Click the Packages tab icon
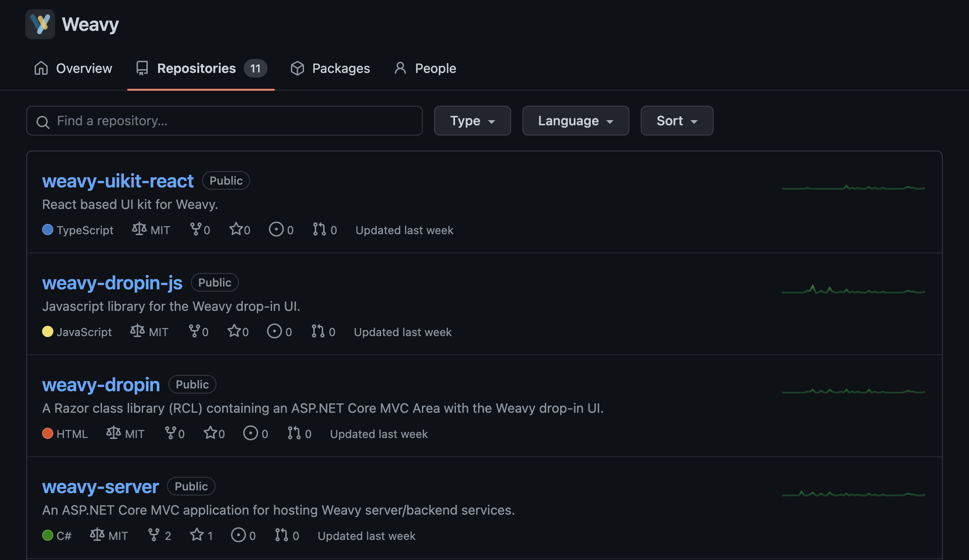Image resolution: width=969 pixels, height=560 pixels. pyautogui.click(x=298, y=67)
